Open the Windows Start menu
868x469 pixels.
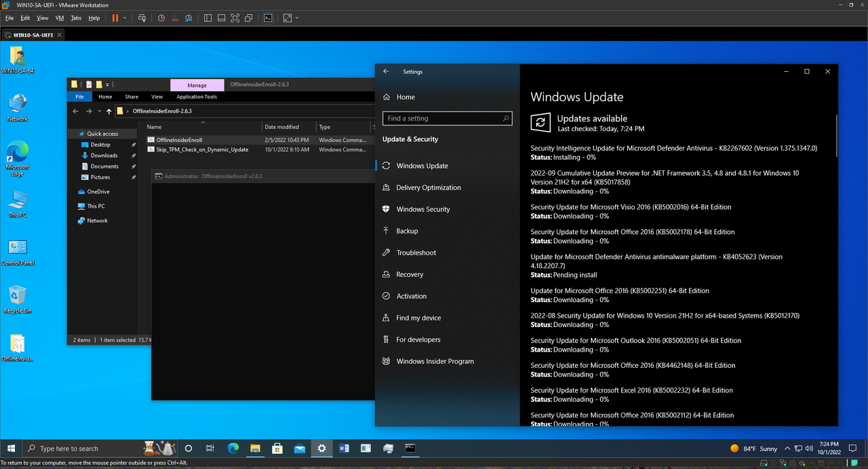[11, 448]
